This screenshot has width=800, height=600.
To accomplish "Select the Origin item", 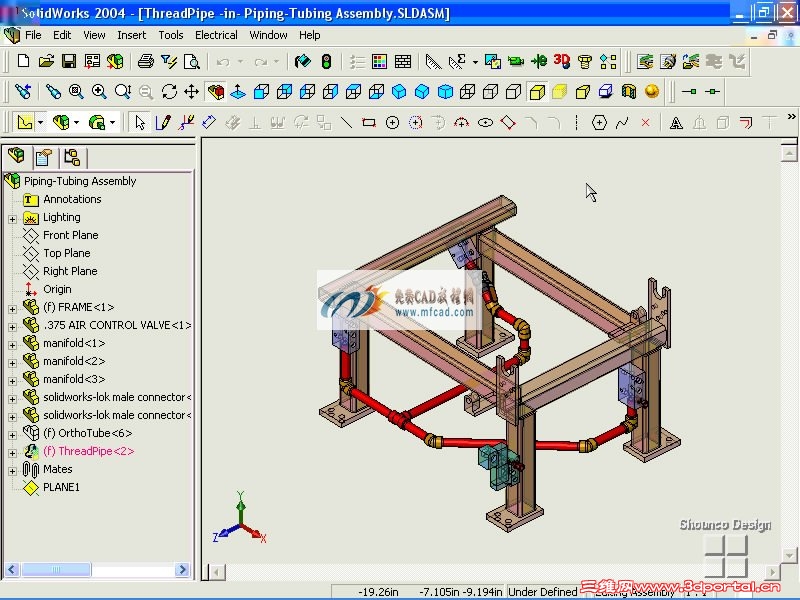I will 57,289.
